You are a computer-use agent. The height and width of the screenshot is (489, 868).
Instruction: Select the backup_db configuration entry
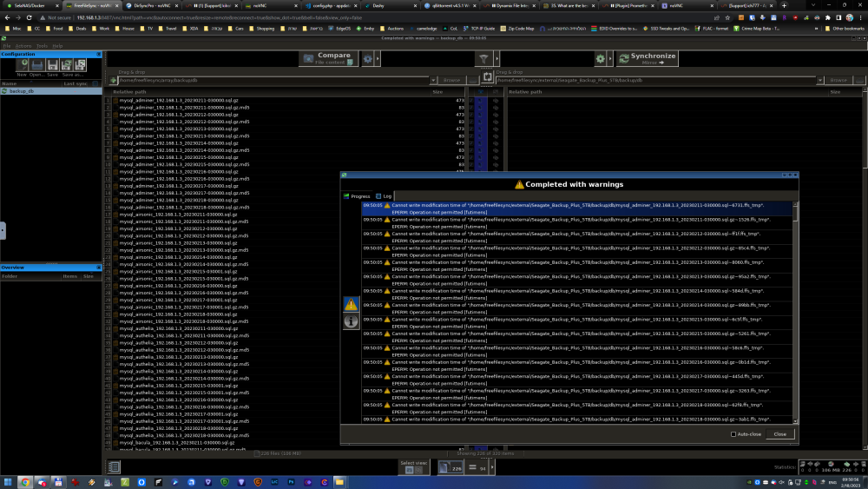pyautogui.click(x=51, y=91)
